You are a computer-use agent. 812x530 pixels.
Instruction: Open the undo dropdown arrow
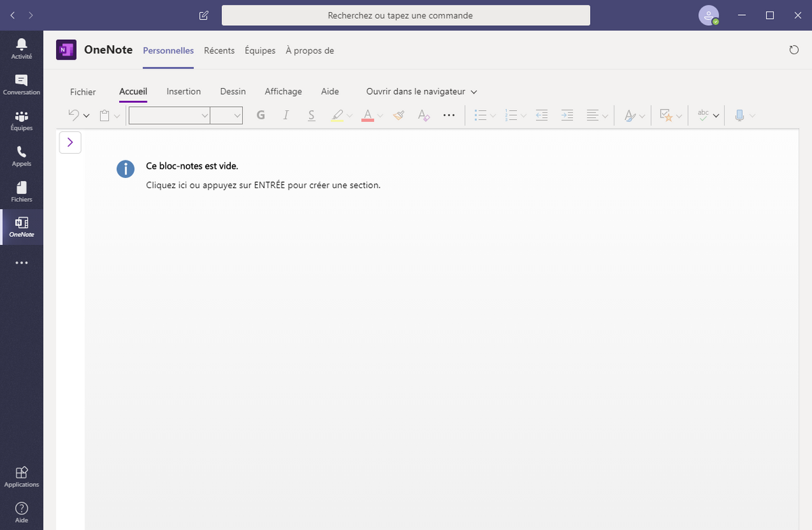(x=87, y=116)
